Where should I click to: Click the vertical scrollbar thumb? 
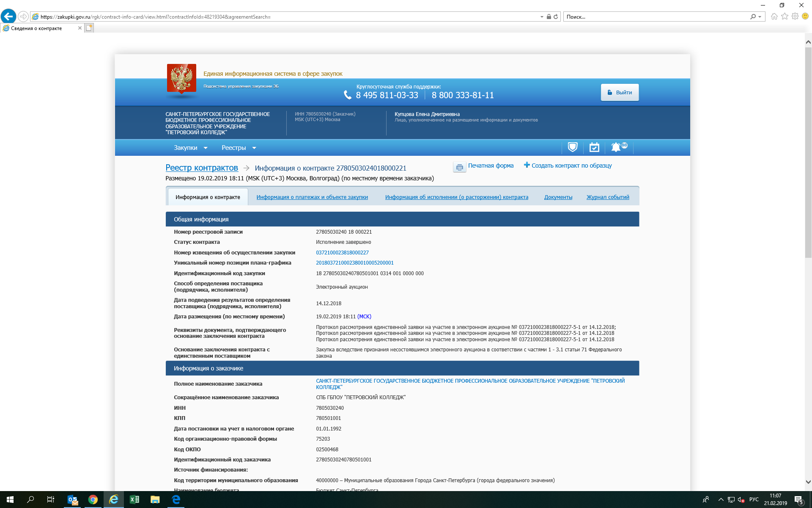[x=808, y=152]
